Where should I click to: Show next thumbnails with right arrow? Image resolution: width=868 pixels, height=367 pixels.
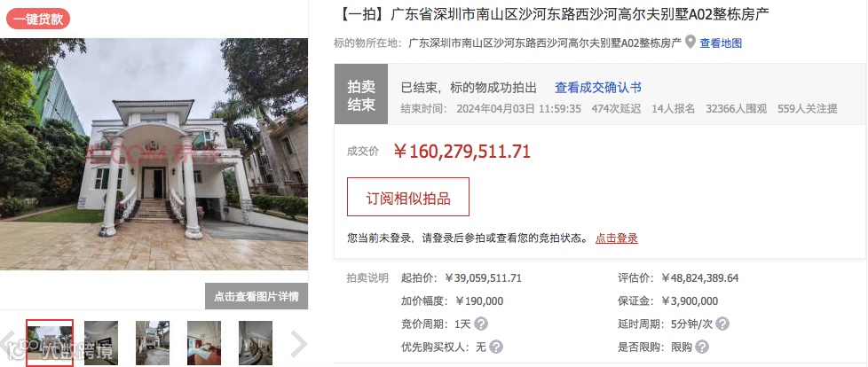(x=298, y=344)
